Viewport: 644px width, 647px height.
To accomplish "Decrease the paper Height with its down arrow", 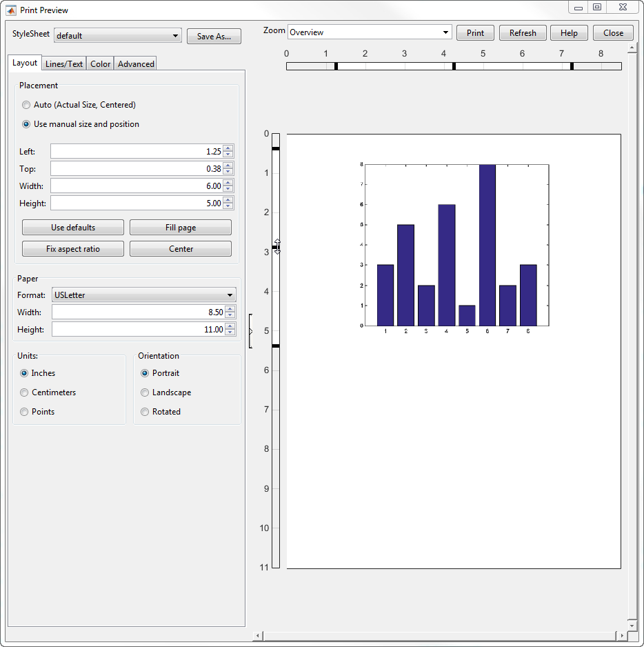I will point(230,332).
